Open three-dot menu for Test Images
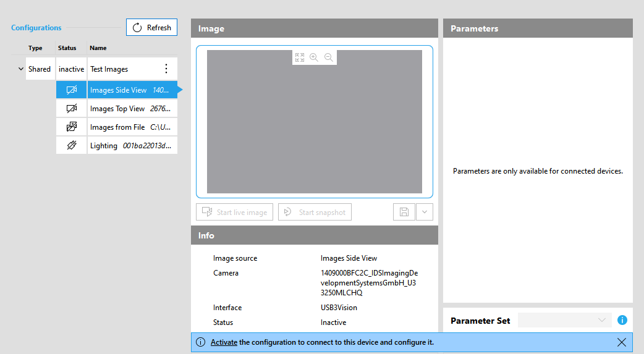The image size is (644, 354). (166, 69)
